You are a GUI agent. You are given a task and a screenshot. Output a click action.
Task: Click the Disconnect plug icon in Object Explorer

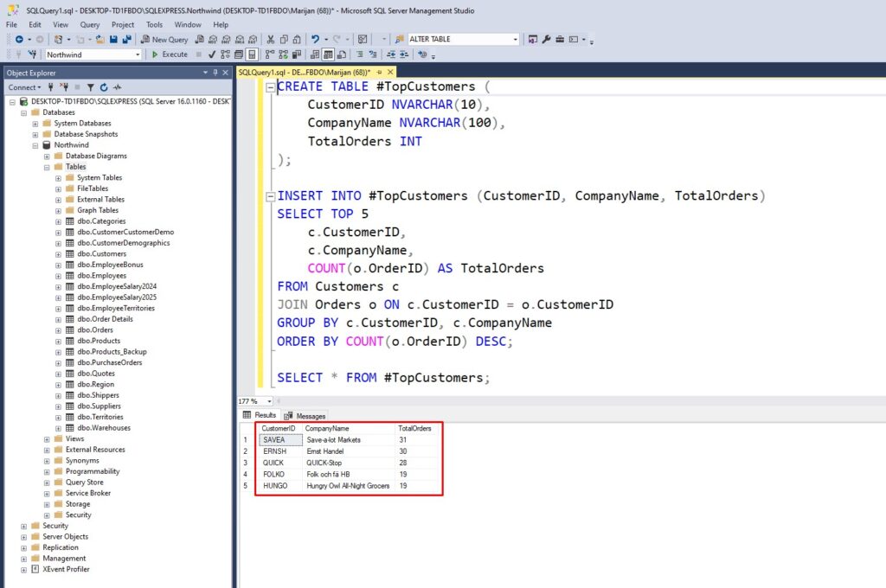[64, 86]
